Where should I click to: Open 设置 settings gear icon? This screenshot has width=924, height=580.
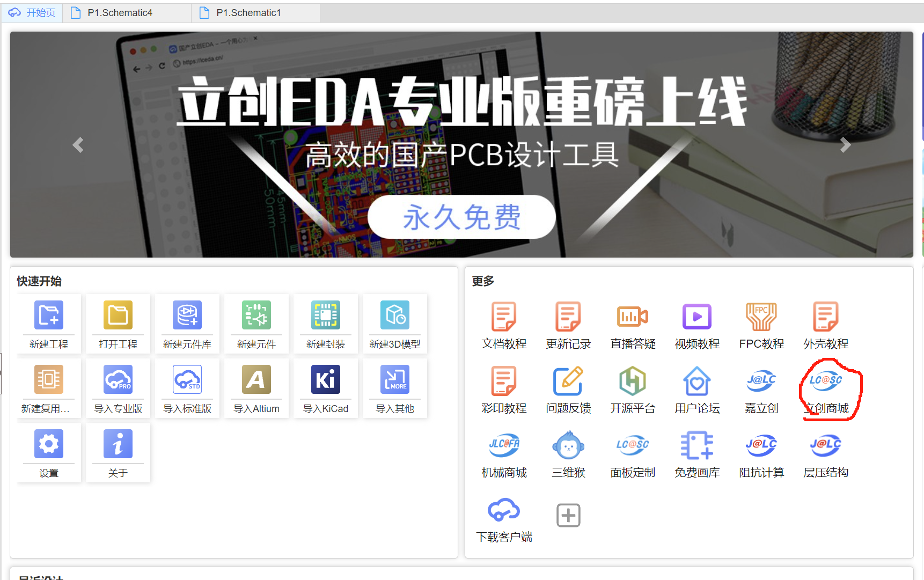point(49,444)
